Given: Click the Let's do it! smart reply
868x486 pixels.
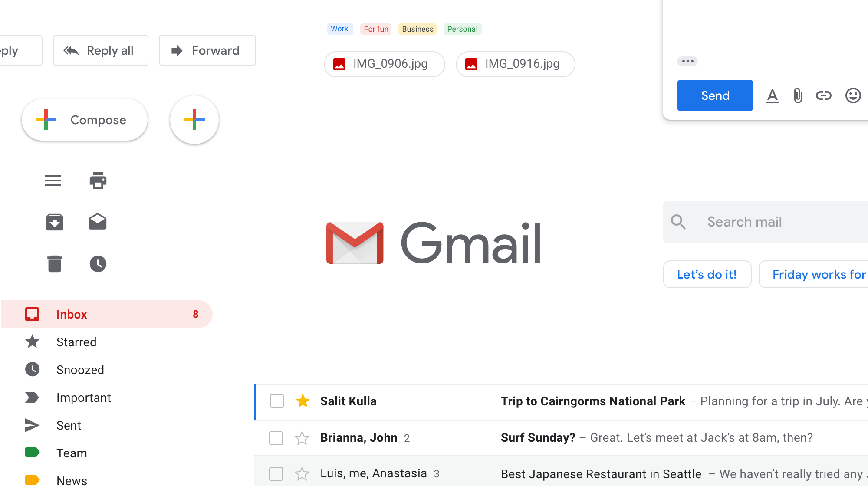Looking at the screenshot, I should [707, 274].
